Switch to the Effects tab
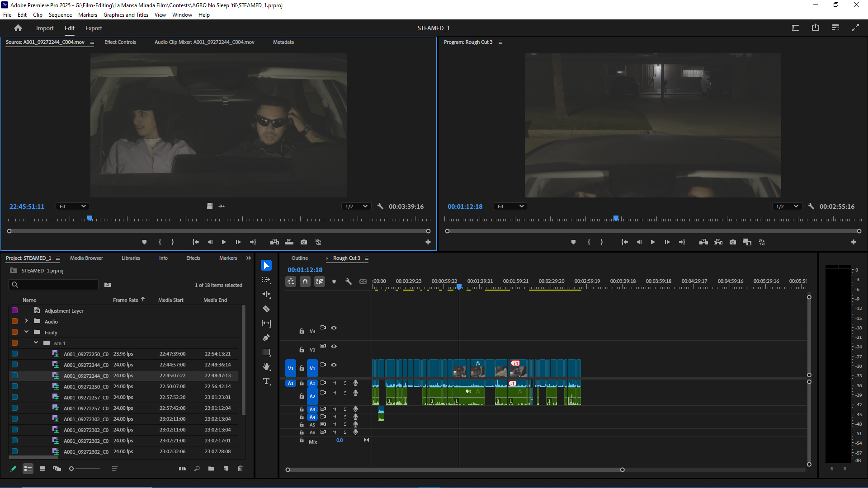868x488 pixels. click(193, 258)
